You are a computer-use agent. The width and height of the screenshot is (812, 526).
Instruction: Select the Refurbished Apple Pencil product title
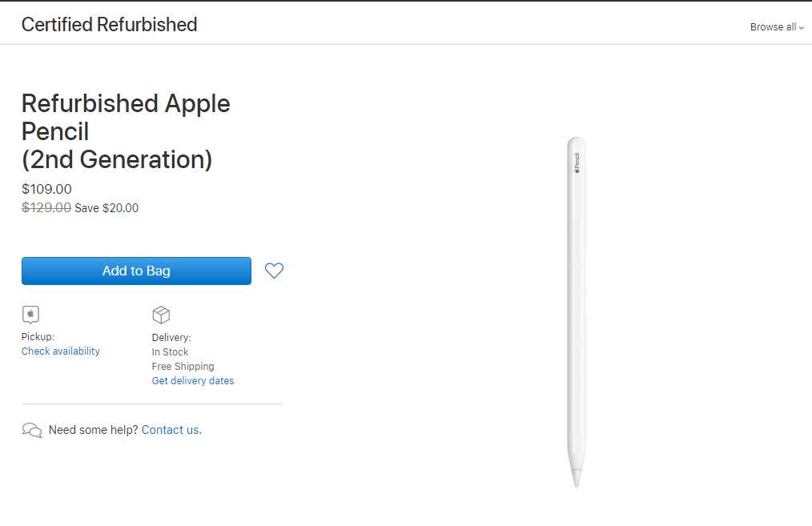pyautogui.click(x=126, y=131)
